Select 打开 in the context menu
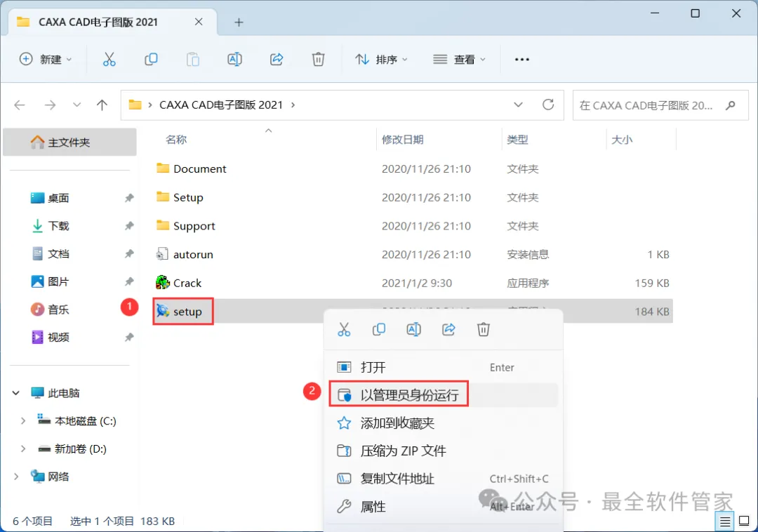This screenshot has width=758, height=532. (444, 367)
